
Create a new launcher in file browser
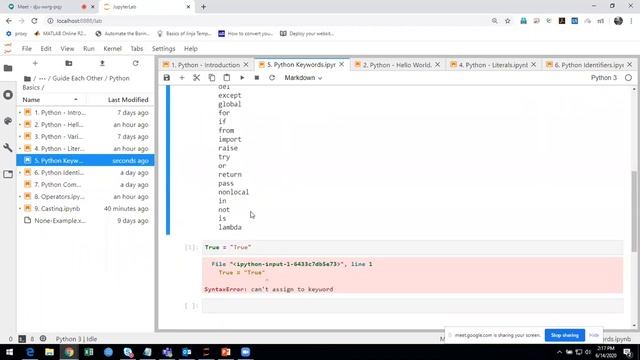coord(35,63)
